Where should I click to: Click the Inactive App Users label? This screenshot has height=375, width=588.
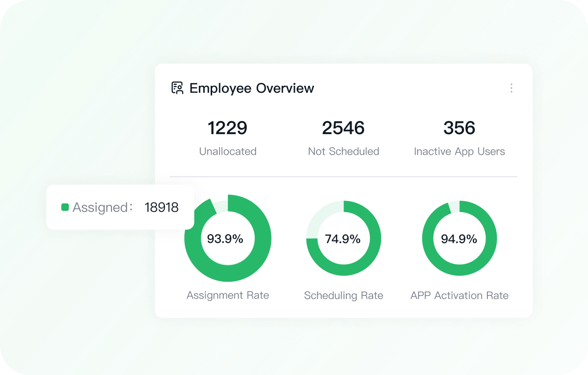[x=459, y=151]
